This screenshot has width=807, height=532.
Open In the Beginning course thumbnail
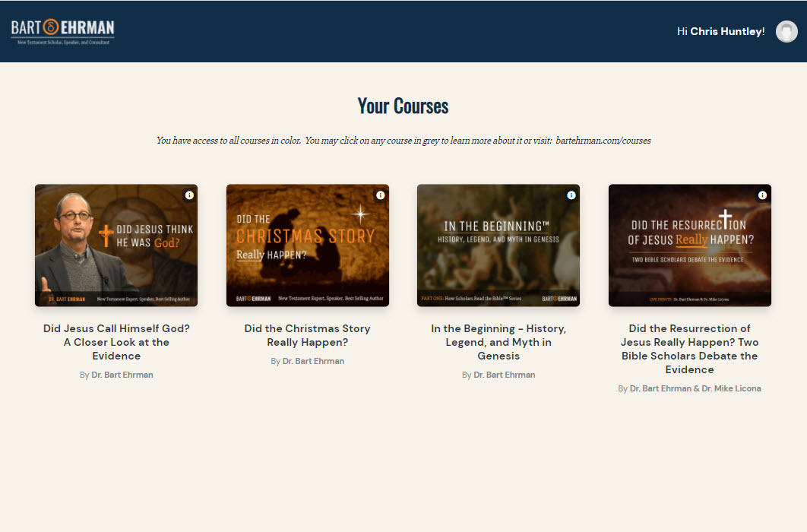pyautogui.click(x=498, y=245)
